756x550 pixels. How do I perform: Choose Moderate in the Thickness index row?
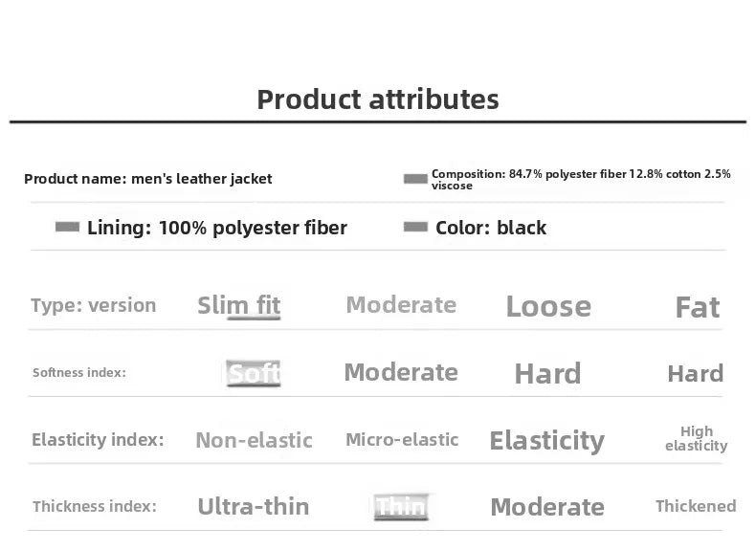547,507
